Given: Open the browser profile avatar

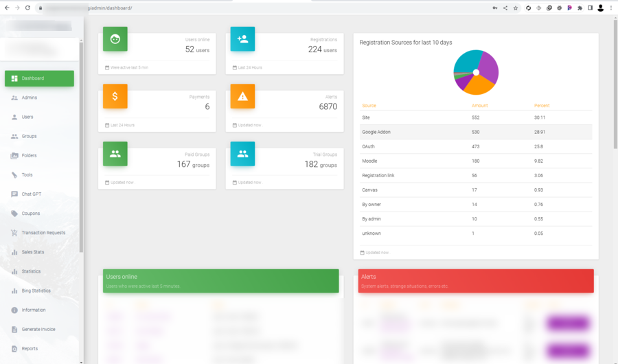Looking at the screenshot, I should [x=600, y=8].
